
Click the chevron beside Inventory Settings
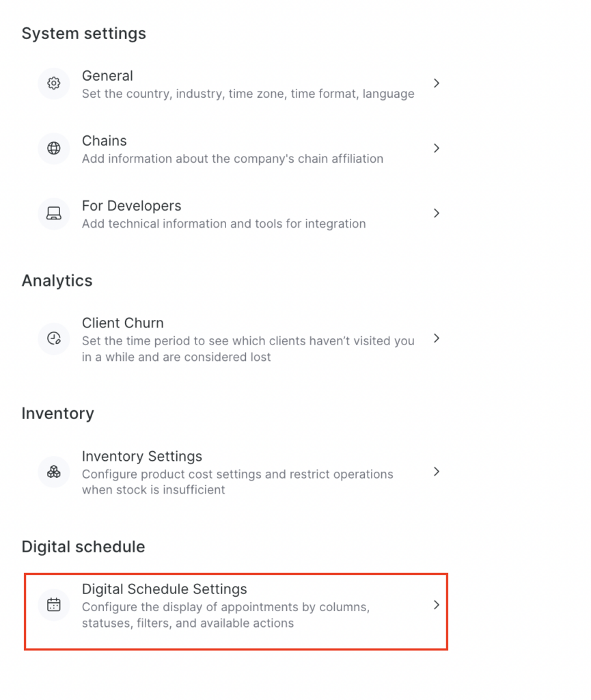pos(437,472)
